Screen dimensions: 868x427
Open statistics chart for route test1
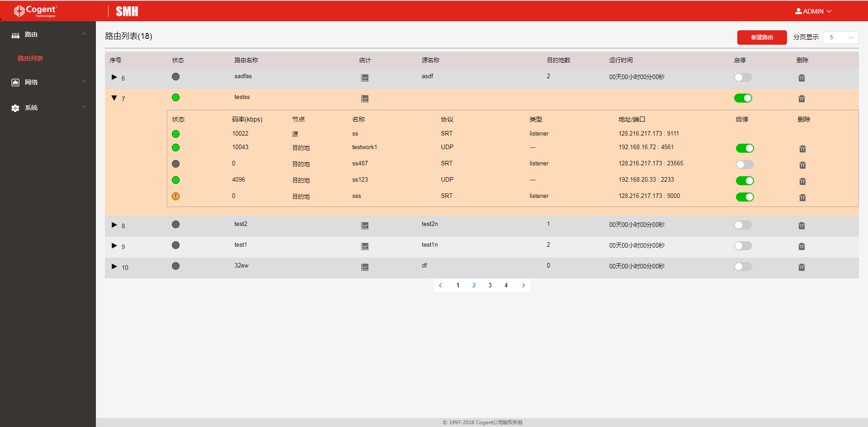[x=365, y=246]
